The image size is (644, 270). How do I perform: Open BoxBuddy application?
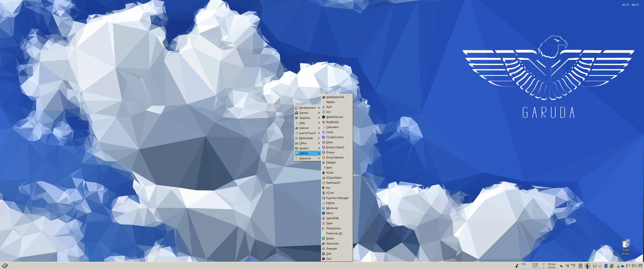pos(337,122)
